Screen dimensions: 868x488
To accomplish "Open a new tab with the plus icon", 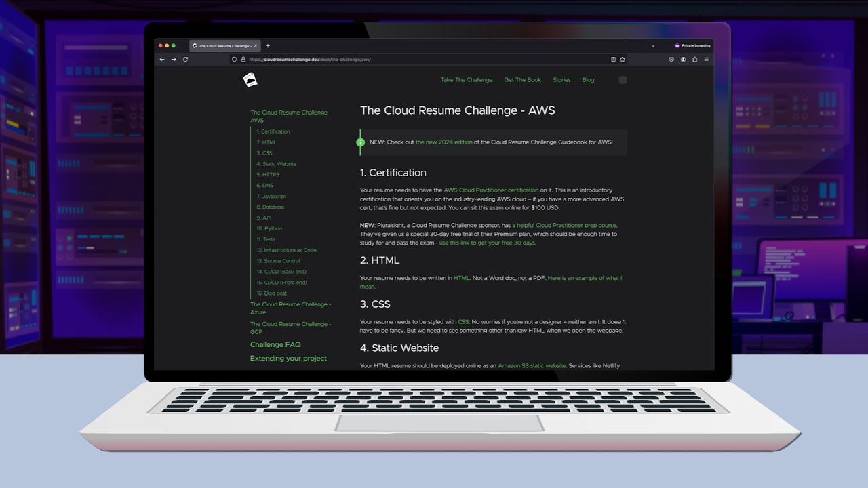I will pyautogui.click(x=268, y=46).
